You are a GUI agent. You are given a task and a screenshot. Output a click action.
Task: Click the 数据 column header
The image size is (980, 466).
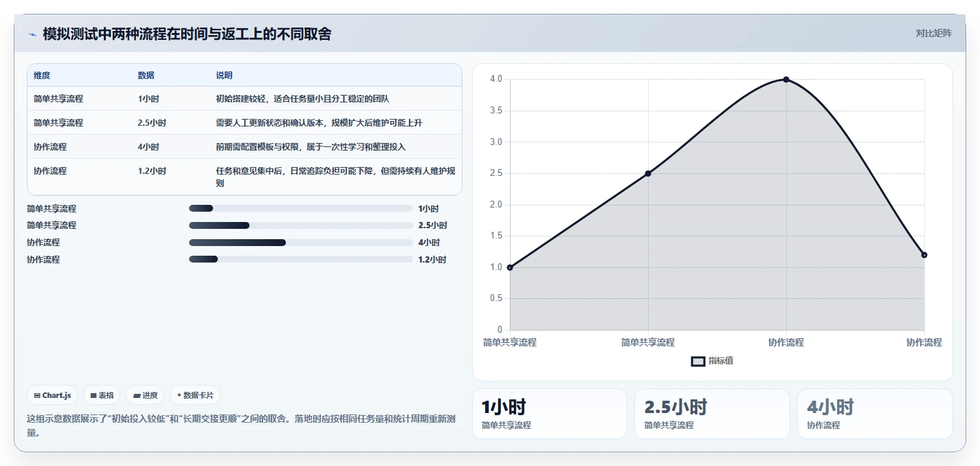point(146,76)
